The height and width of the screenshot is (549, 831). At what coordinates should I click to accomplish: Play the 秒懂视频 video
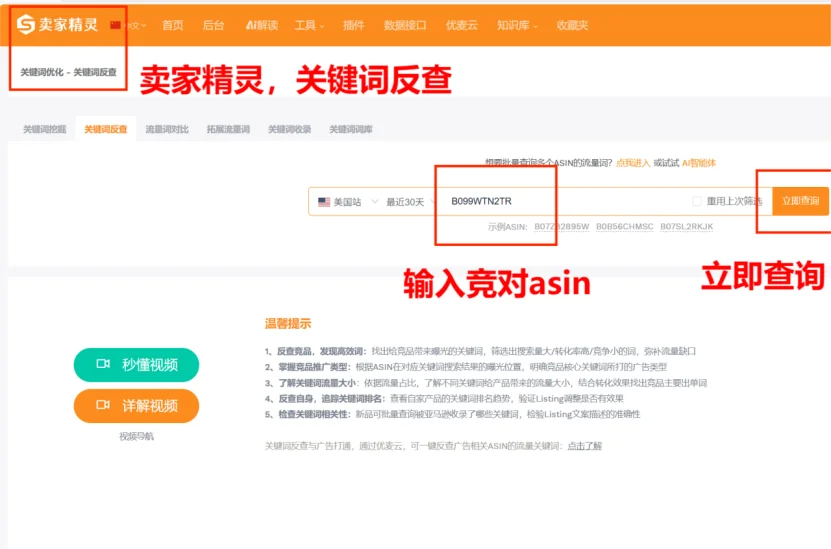point(136,365)
